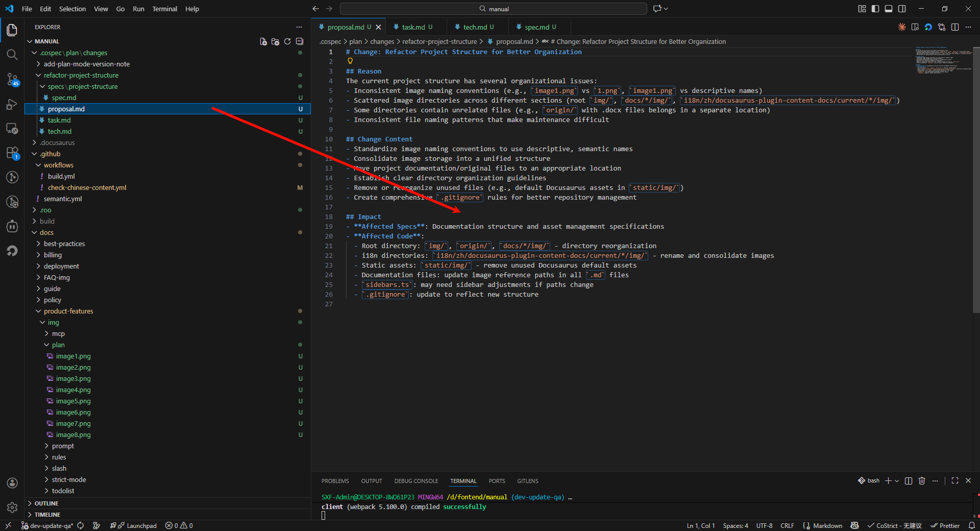Image resolution: width=980 pixels, height=531 pixels.
Task: Open the Terminal menu
Action: [x=164, y=9]
